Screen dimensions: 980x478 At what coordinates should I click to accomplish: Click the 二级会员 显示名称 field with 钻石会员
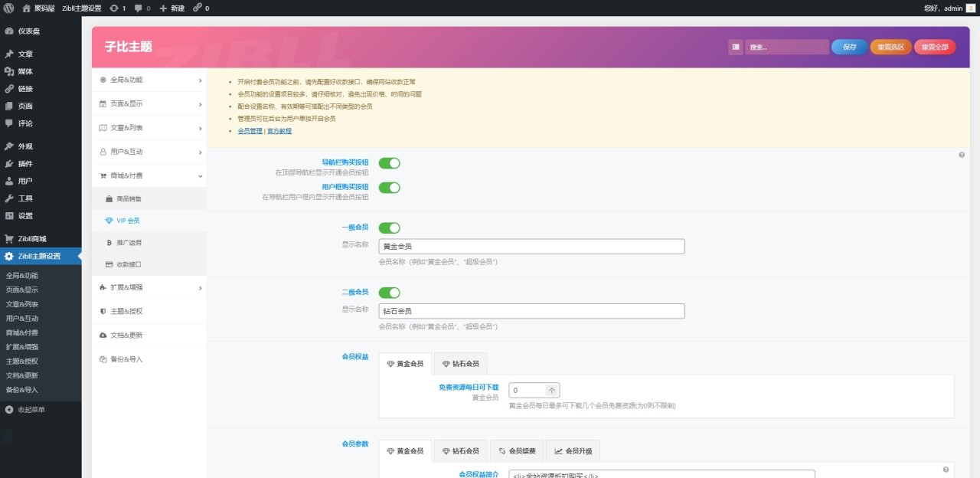(531, 311)
